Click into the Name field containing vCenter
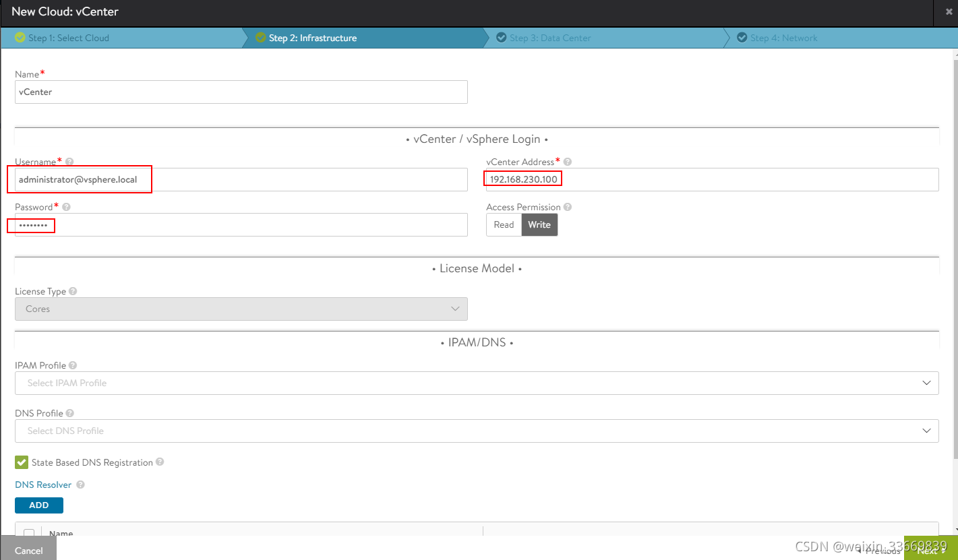The height and width of the screenshot is (560, 958). 241,92
